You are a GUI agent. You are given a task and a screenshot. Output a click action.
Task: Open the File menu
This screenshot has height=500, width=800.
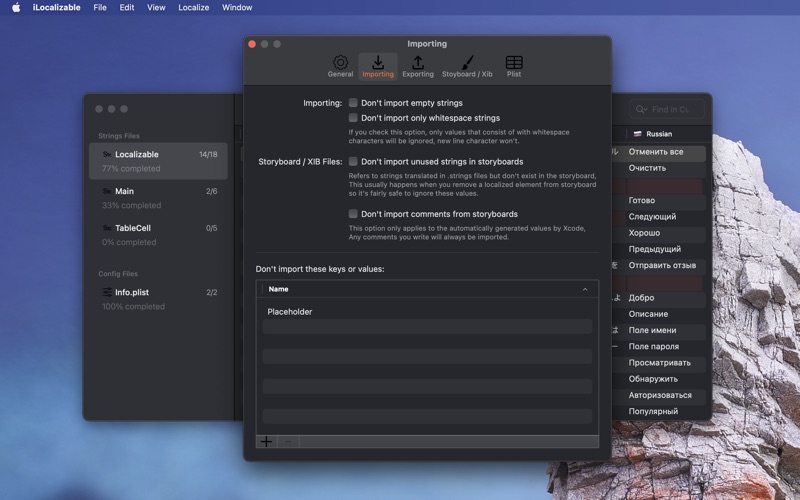[x=100, y=7]
